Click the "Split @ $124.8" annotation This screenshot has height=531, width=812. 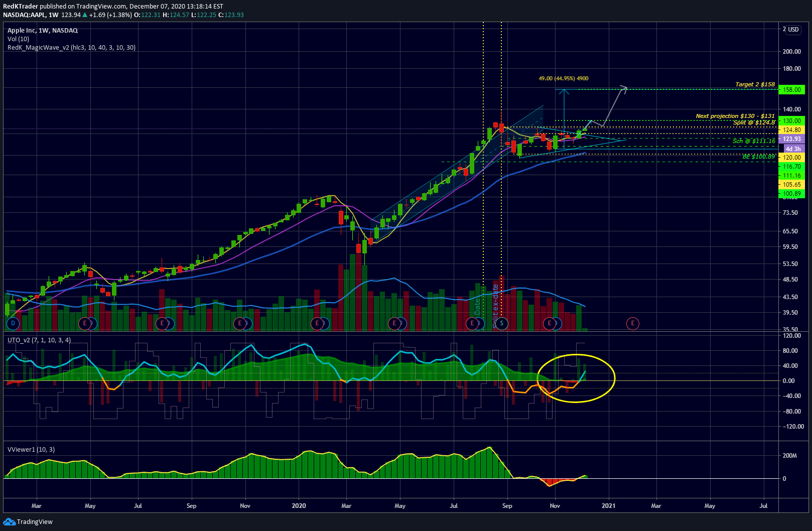pos(754,122)
